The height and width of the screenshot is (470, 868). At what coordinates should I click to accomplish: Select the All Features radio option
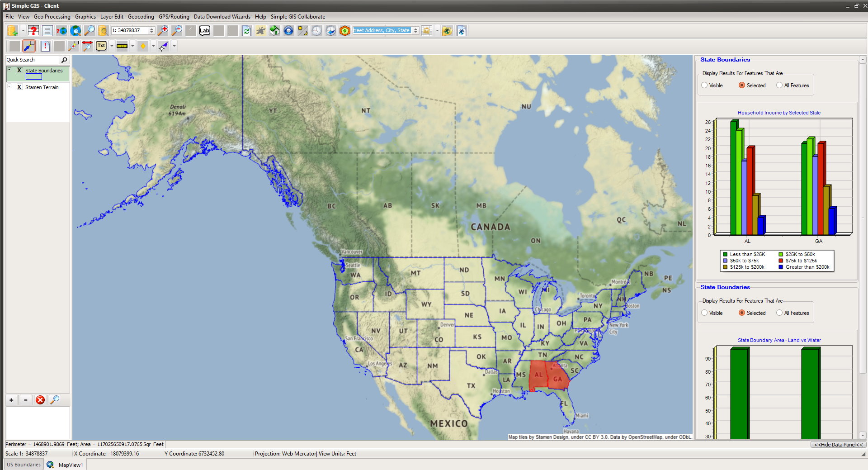click(779, 85)
